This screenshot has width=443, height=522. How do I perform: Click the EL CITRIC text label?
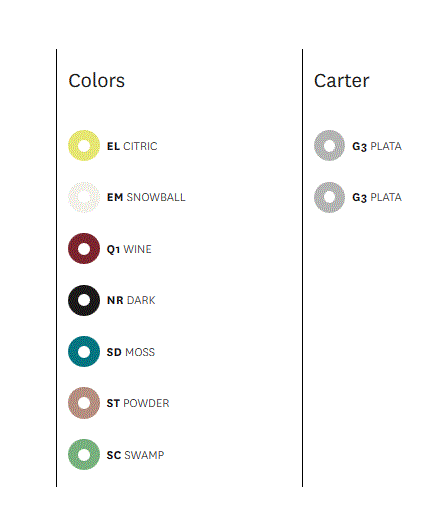pyautogui.click(x=132, y=146)
